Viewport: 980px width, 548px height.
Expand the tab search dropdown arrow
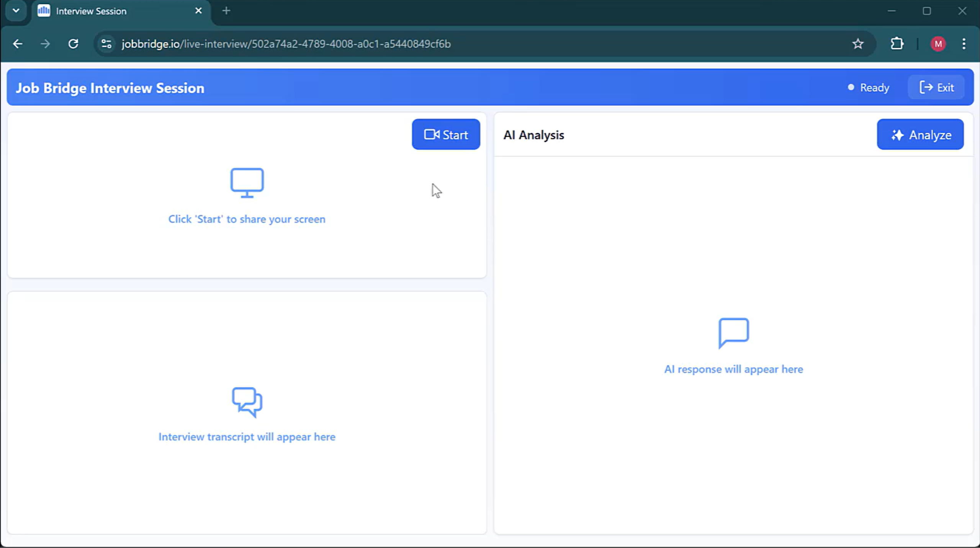click(x=16, y=11)
